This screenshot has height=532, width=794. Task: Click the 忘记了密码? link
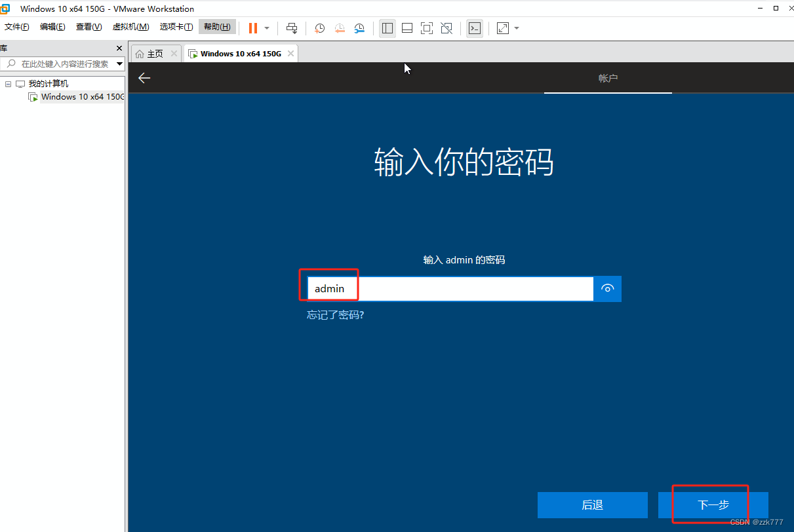click(335, 315)
